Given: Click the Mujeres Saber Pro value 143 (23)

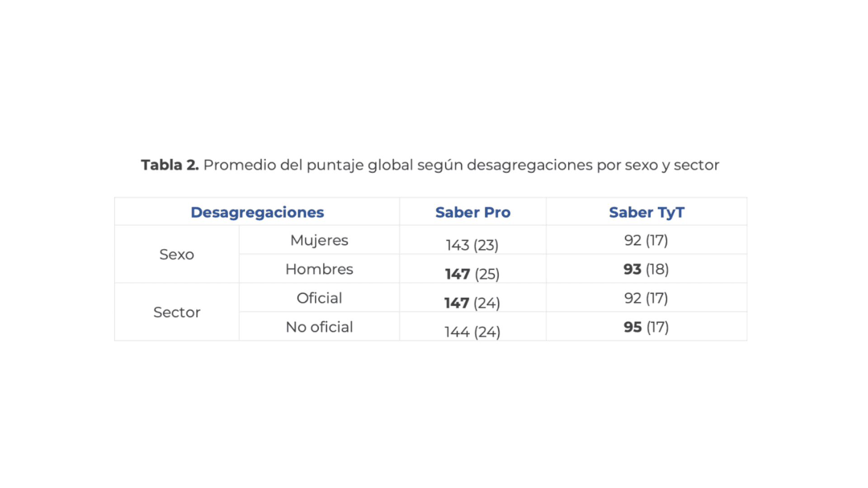Looking at the screenshot, I should [472, 245].
